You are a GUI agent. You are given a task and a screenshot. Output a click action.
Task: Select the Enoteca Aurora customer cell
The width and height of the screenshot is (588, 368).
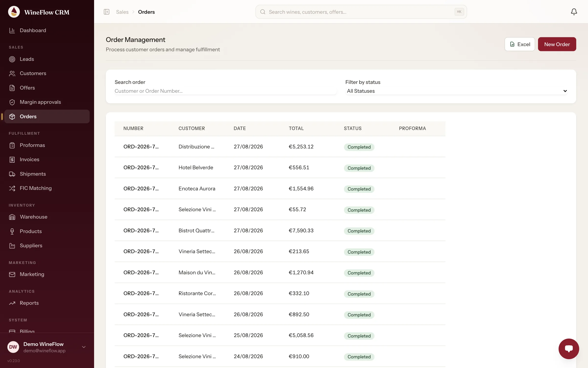click(x=197, y=189)
